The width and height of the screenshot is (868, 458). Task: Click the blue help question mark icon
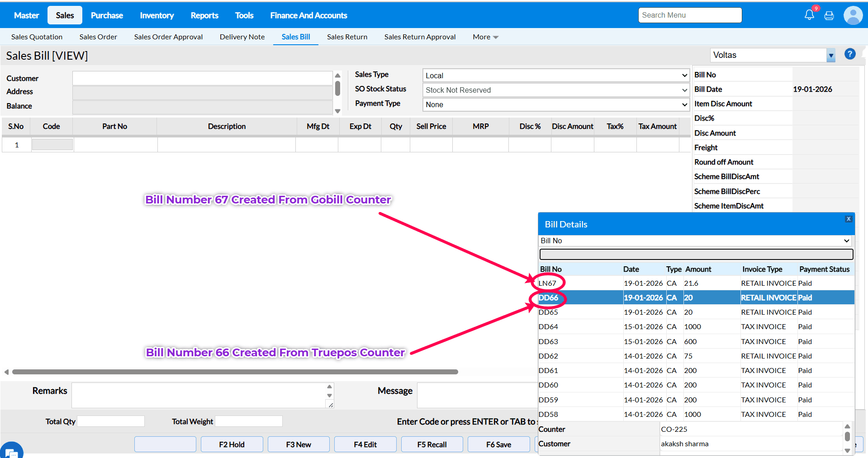pos(850,54)
